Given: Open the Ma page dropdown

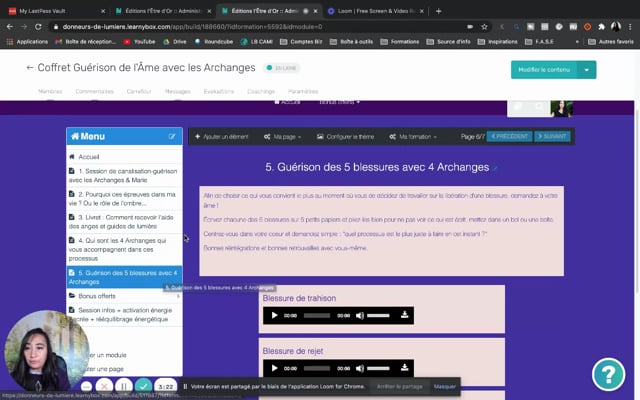Looking at the screenshot, I should 282,137.
